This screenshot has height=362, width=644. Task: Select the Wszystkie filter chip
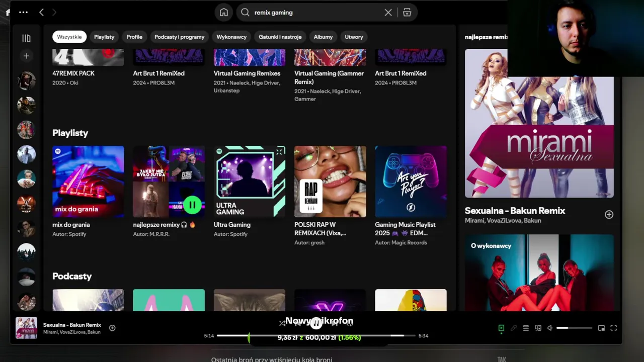(69, 37)
